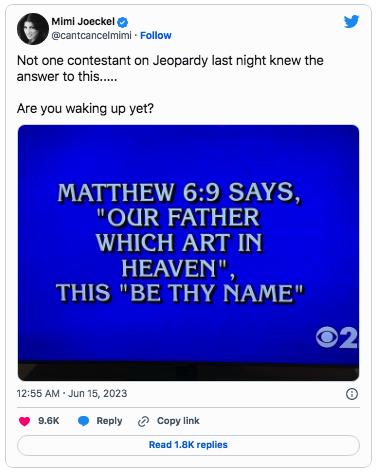Image resolution: width=377 pixels, height=473 pixels.
Task: Click the chain link copy icon
Action: [x=143, y=421]
